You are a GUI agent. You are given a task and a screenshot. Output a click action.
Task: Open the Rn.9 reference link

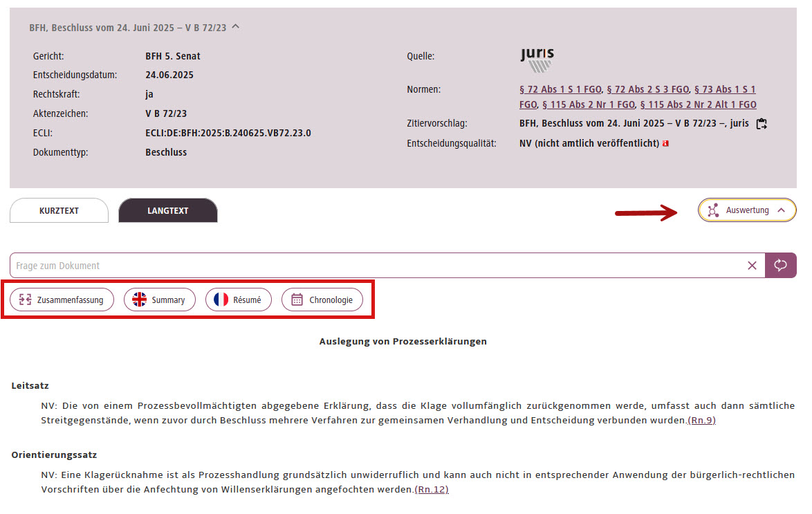click(x=701, y=419)
